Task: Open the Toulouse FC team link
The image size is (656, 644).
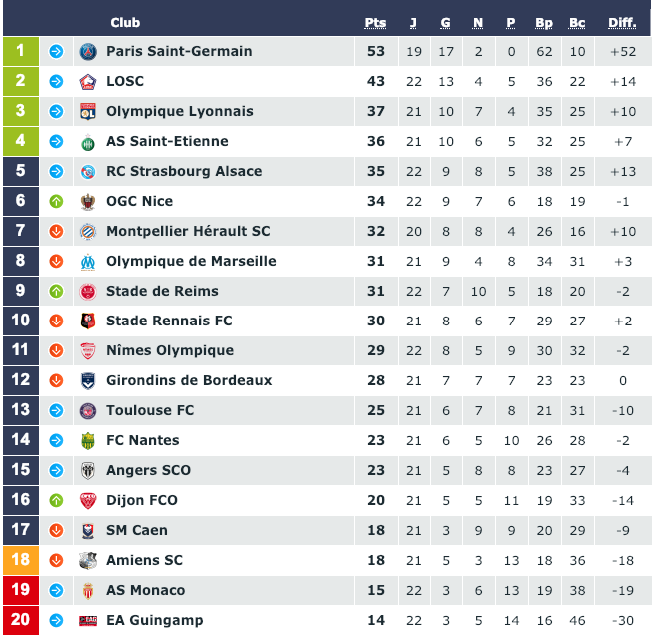Action: click(150, 411)
